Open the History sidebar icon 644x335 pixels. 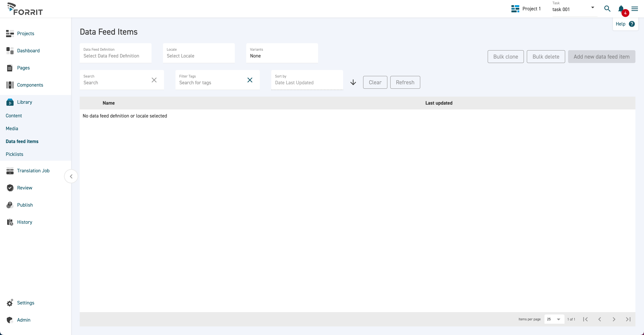pyautogui.click(x=10, y=222)
